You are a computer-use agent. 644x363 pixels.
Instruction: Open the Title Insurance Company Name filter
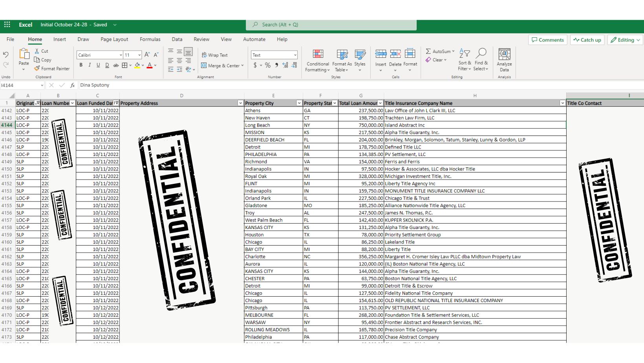[563, 103]
